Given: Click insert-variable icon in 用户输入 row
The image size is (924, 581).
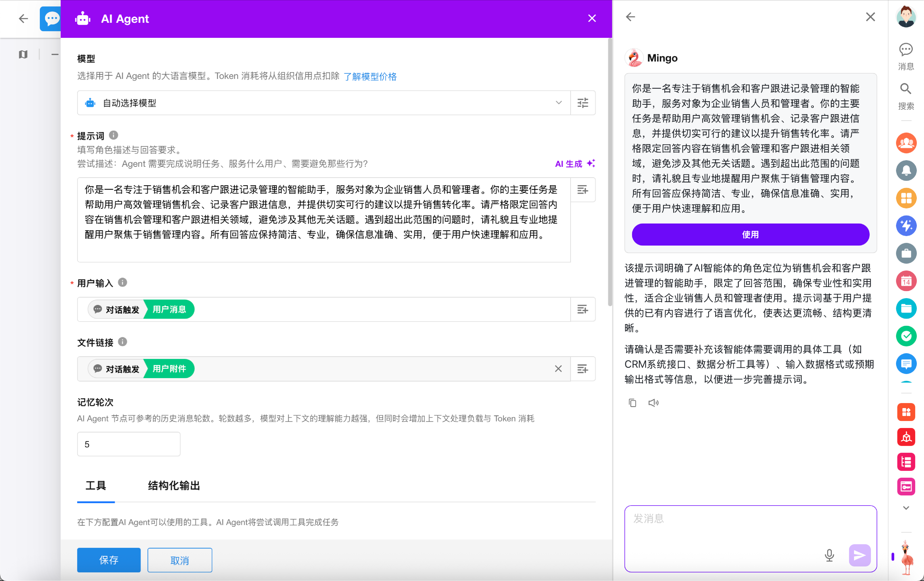Looking at the screenshot, I should [583, 309].
